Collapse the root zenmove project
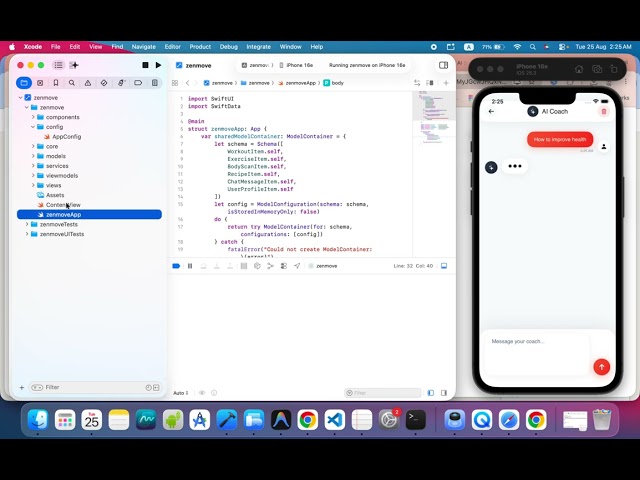Screen dimensions: 640x480 pyautogui.click(x=20, y=98)
